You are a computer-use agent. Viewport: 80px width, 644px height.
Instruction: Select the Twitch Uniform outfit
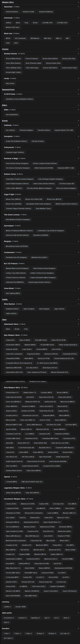(11, 314)
